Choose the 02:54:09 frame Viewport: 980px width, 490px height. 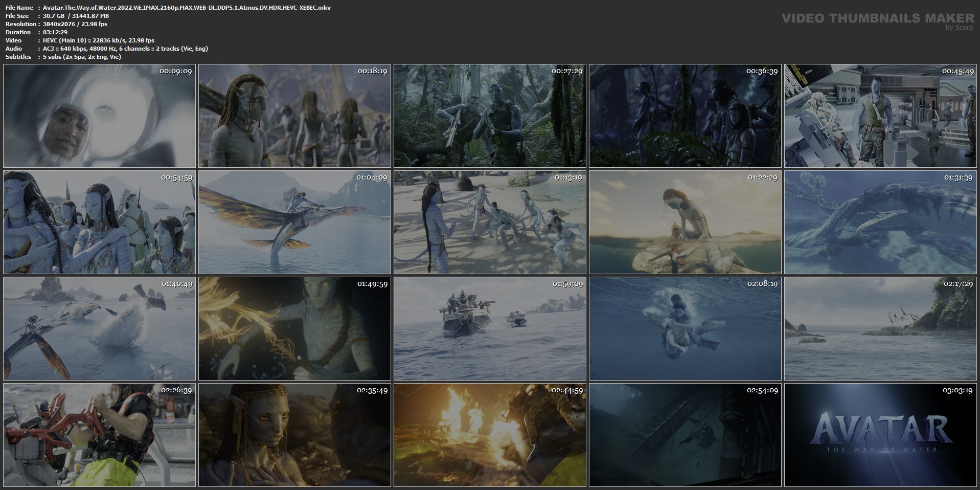point(685,435)
